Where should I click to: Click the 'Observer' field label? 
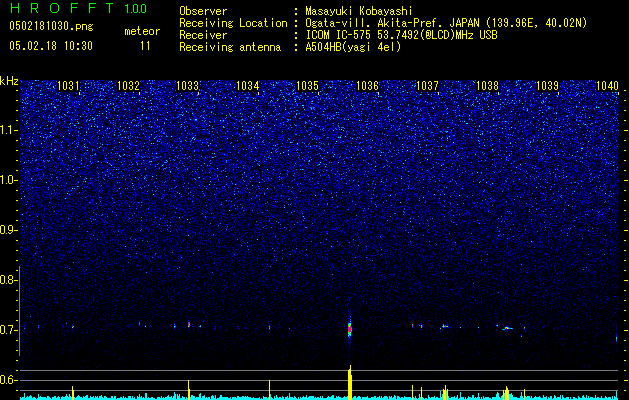pos(203,11)
